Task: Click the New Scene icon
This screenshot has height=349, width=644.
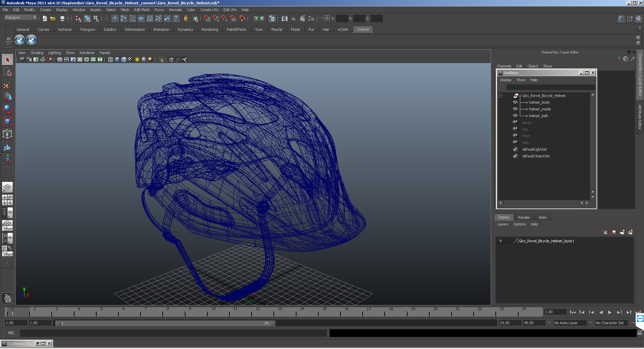Action: 45,18
